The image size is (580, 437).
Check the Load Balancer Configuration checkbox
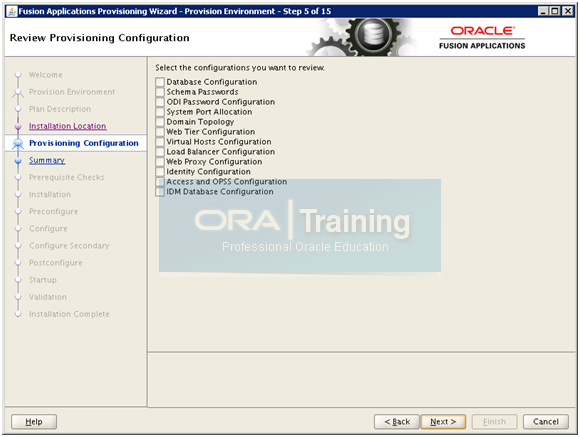click(x=160, y=152)
